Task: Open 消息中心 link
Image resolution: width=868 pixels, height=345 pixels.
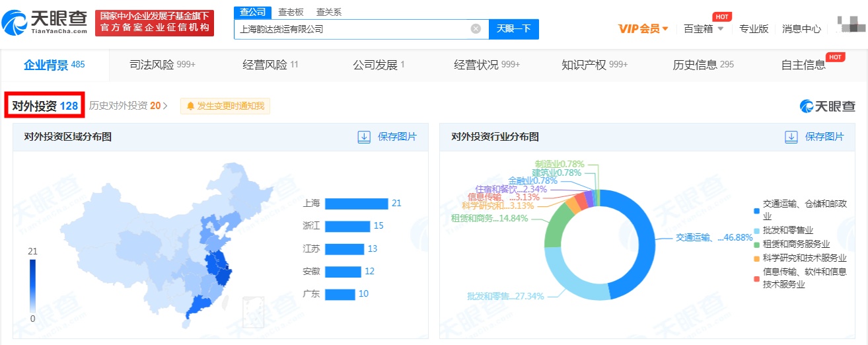Action: [801, 29]
